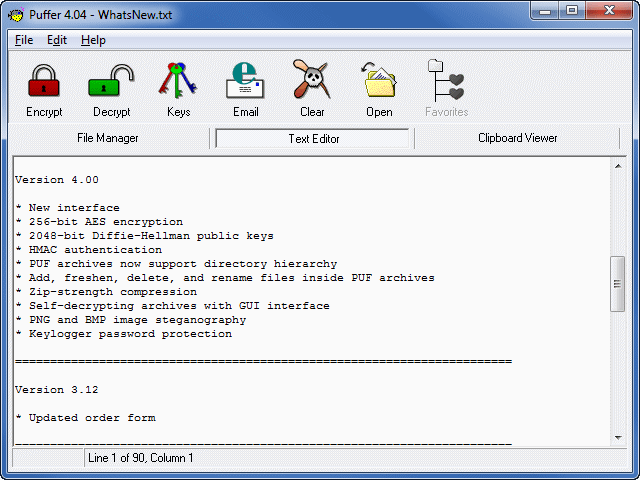Switch to the File Manager tab
The height and width of the screenshot is (480, 640).
pyautogui.click(x=108, y=138)
